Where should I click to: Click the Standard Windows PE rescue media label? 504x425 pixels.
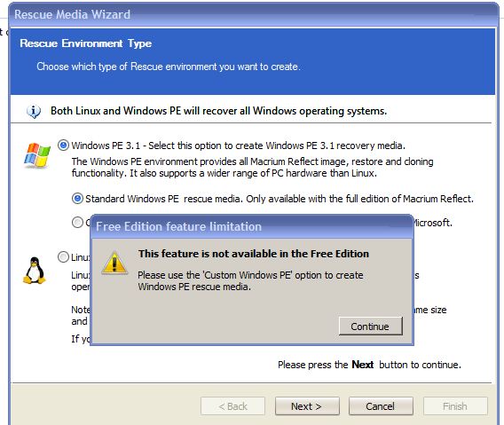tap(280, 199)
